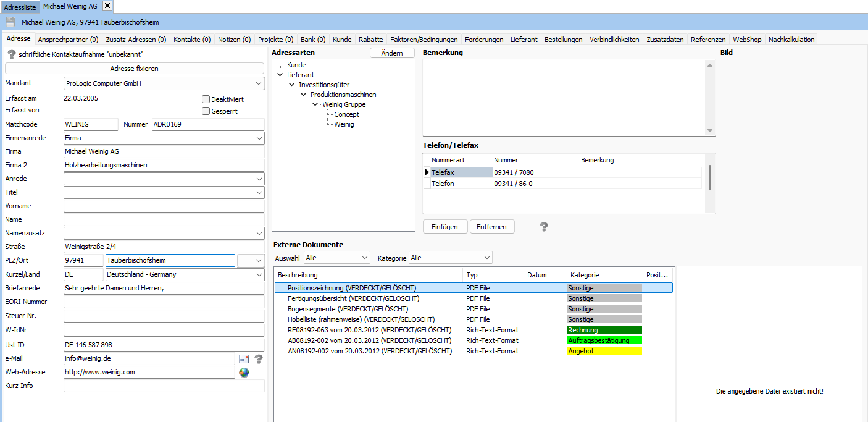The height and width of the screenshot is (422, 868).
Task: Click question mark beside schriftliche Kontaktaufnahme
Action: 11,54
